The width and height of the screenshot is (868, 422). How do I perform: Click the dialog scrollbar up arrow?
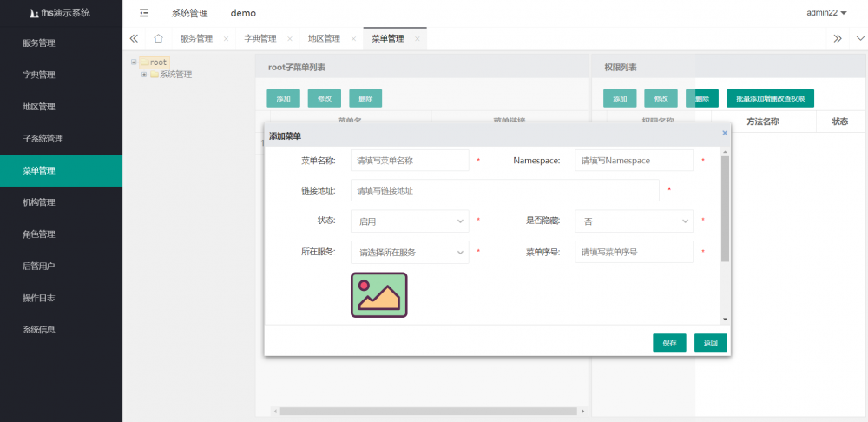click(x=725, y=151)
